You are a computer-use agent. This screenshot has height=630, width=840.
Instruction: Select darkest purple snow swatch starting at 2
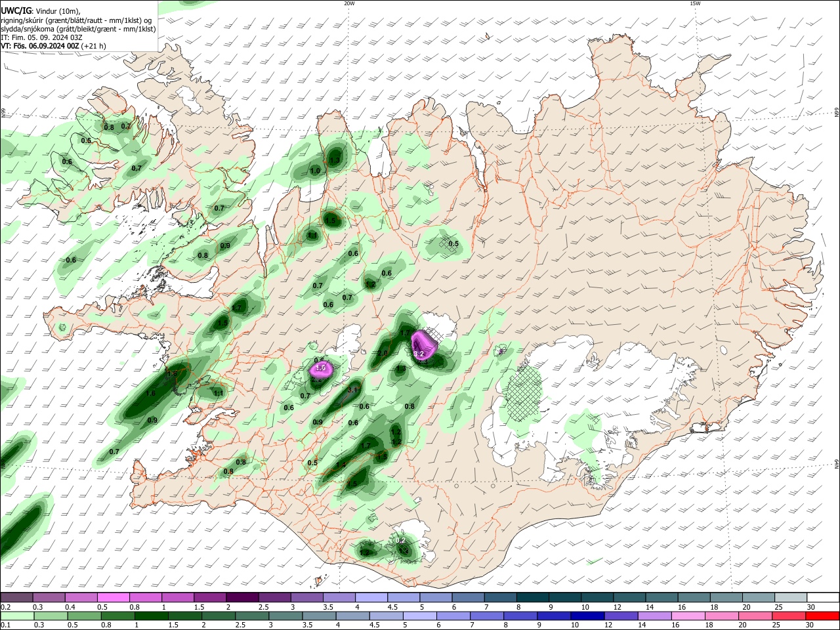(x=241, y=597)
